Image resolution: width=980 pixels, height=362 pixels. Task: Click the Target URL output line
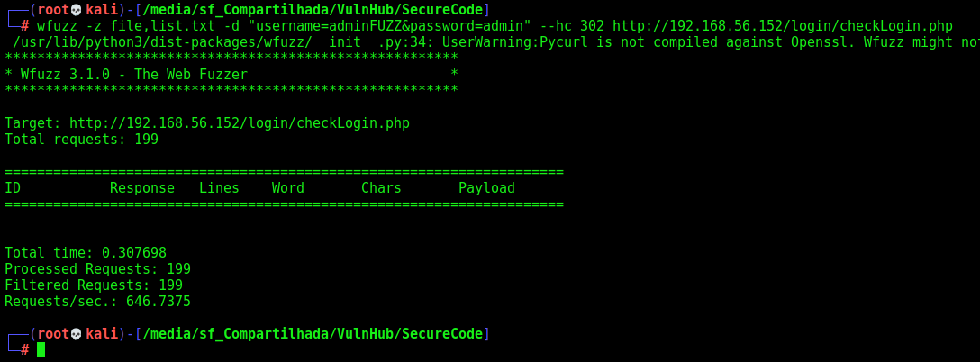pos(207,123)
